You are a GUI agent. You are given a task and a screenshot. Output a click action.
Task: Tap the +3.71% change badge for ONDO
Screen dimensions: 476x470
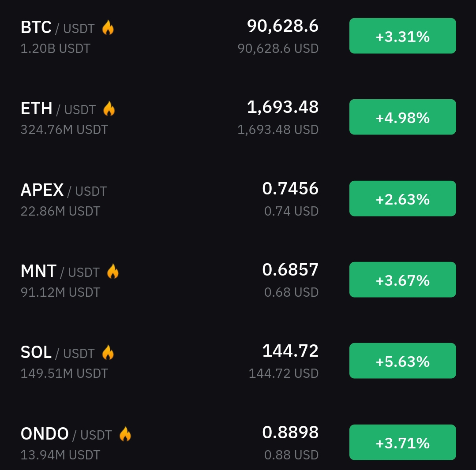(x=402, y=442)
